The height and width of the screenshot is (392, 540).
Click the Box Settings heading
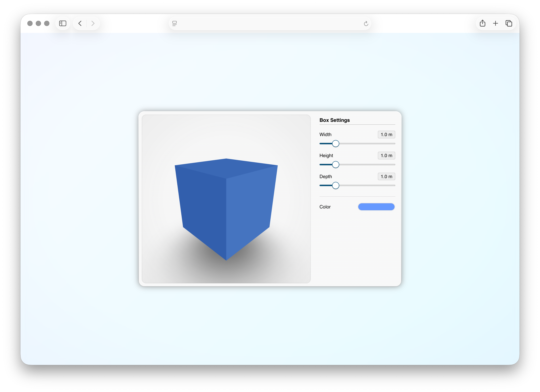click(x=334, y=120)
